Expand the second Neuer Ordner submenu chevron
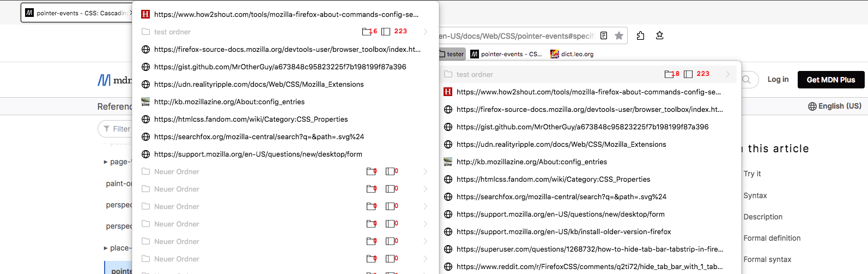The height and width of the screenshot is (274, 868). pos(426,189)
